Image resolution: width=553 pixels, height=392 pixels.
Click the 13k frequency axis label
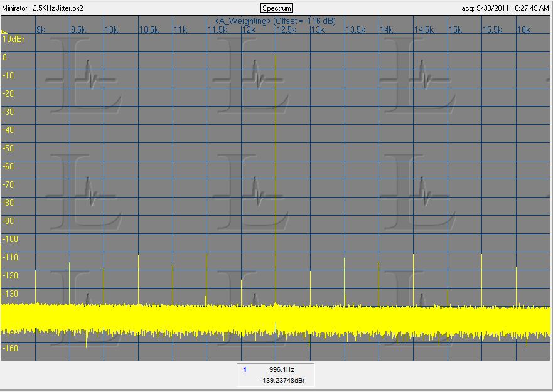[x=318, y=30]
